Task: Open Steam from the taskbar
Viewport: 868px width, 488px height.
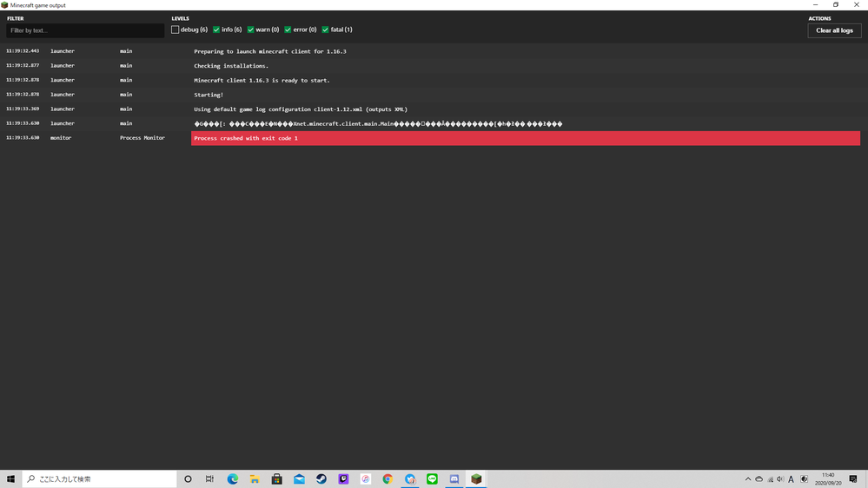Action: [x=321, y=479]
